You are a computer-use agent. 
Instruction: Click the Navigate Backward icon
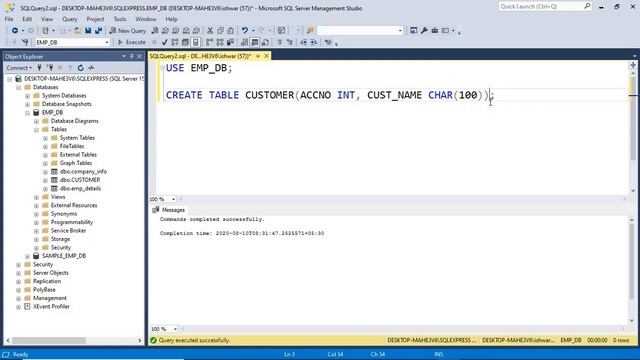coord(15,31)
